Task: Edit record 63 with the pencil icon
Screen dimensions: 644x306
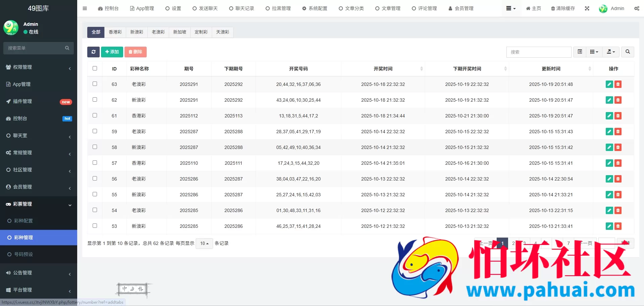Action: coord(609,84)
